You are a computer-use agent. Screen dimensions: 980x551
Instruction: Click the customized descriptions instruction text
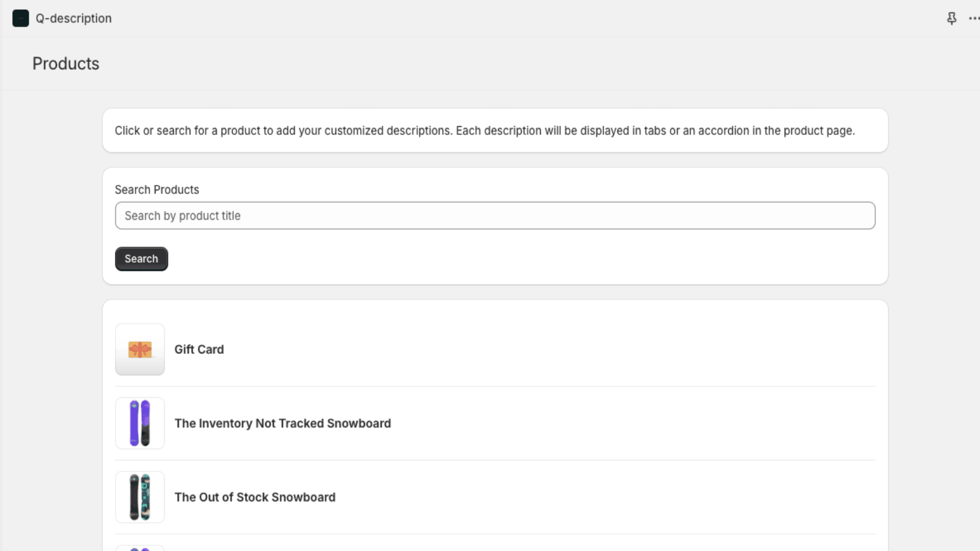pyautogui.click(x=484, y=131)
